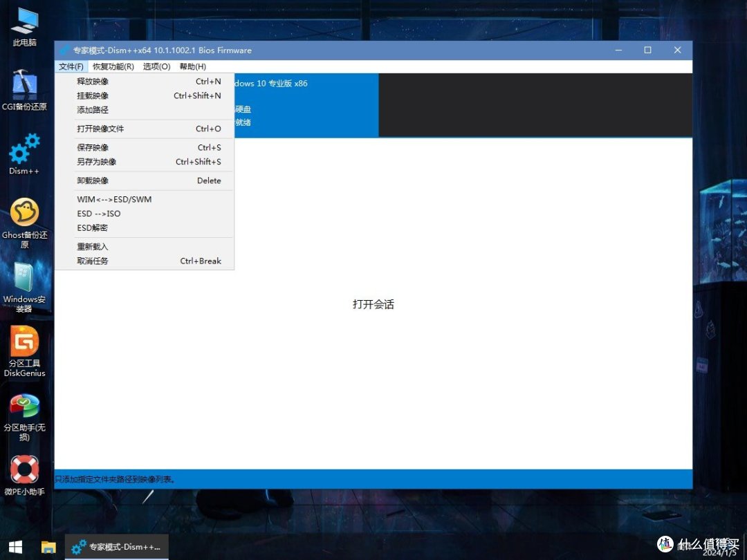The height and width of the screenshot is (560, 747).
Task: Select 取消任务 menu item
Action: pyautogui.click(x=145, y=261)
